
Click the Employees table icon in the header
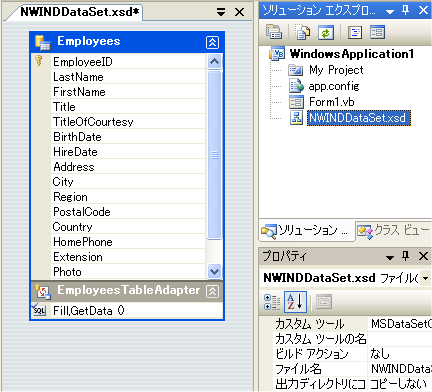tap(42, 42)
